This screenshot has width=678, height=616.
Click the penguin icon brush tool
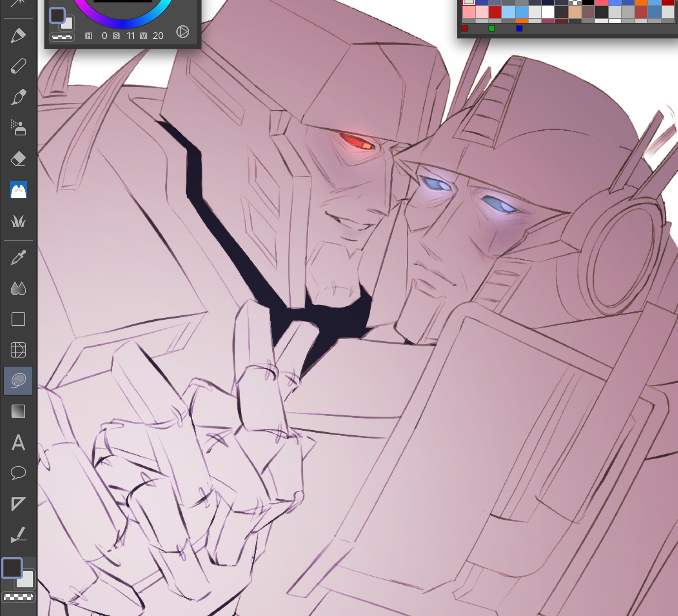(18, 190)
